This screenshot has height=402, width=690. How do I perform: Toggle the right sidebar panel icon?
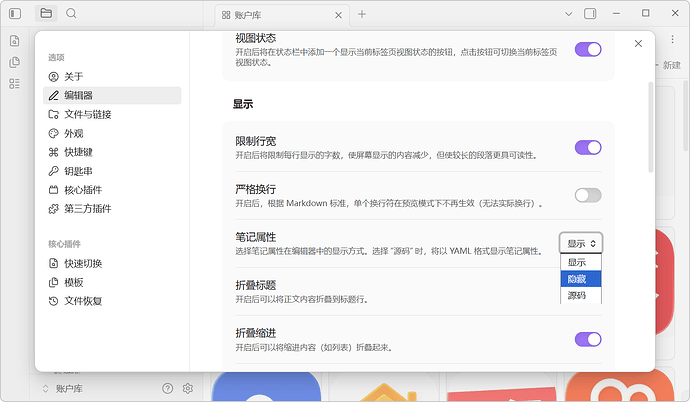[x=590, y=13]
